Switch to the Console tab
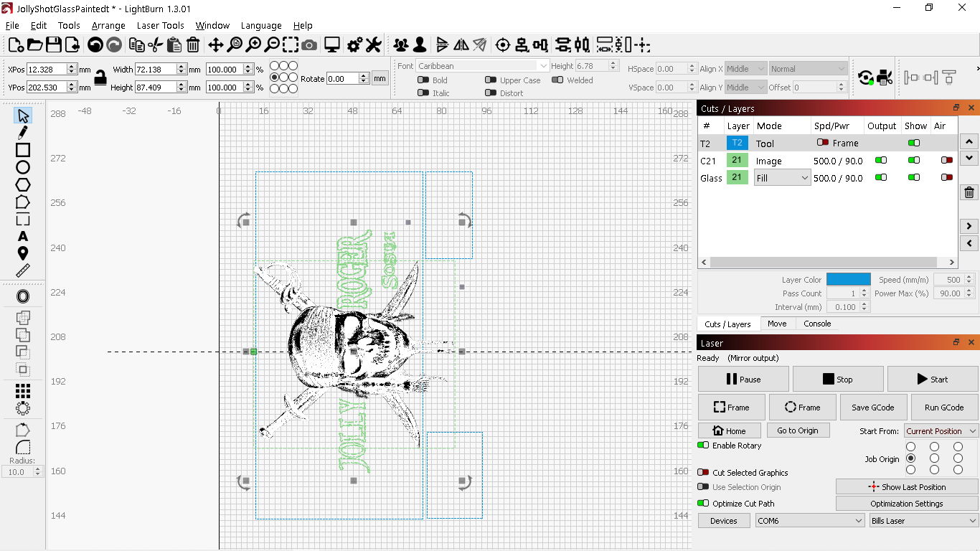 816,324
